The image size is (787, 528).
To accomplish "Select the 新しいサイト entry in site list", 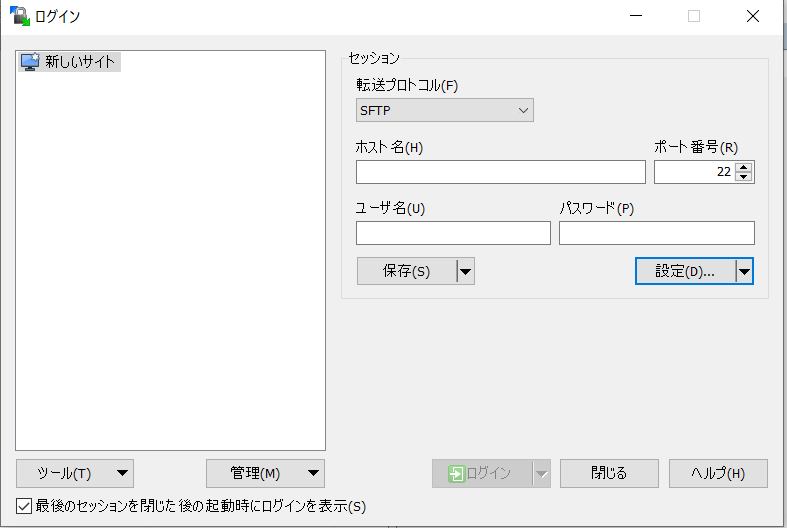I will coord(70,62).
